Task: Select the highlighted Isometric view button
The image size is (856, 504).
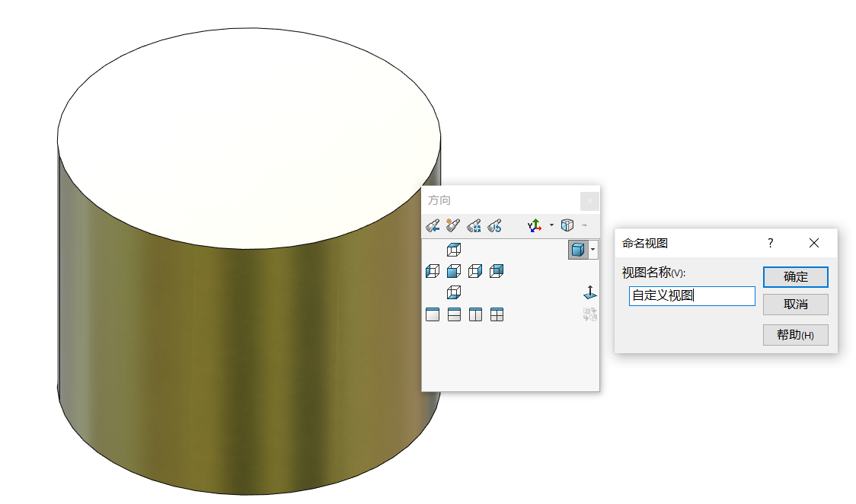Action: point(579,250)
